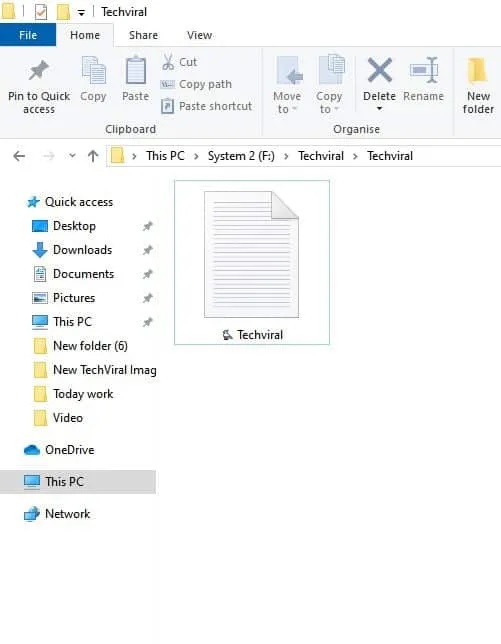This screenshot has height=644, width=501.
Task: Open Downloads in Quick access
Action: (x=82, y=250)
